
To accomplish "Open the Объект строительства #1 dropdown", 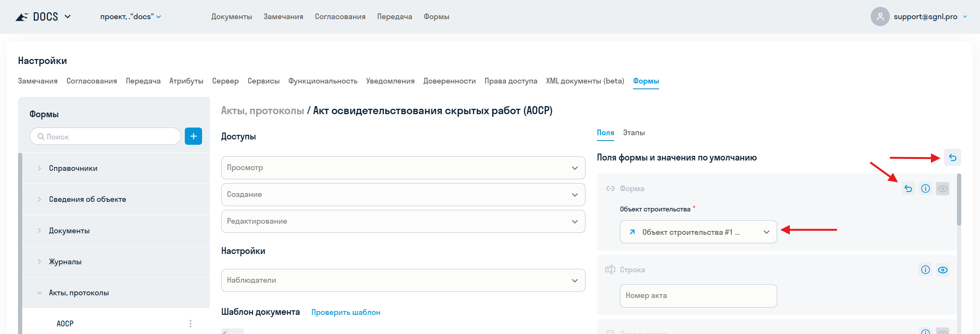I will 698,232.
